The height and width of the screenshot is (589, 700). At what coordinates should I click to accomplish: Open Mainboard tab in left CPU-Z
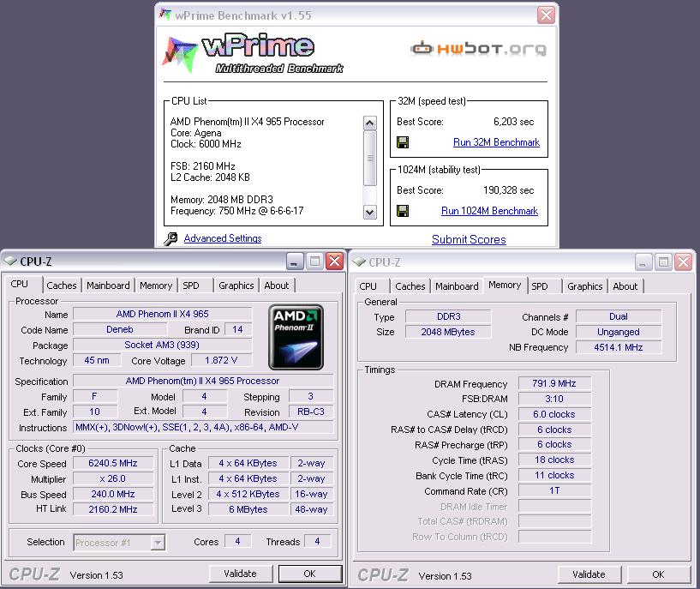[108, 285]
